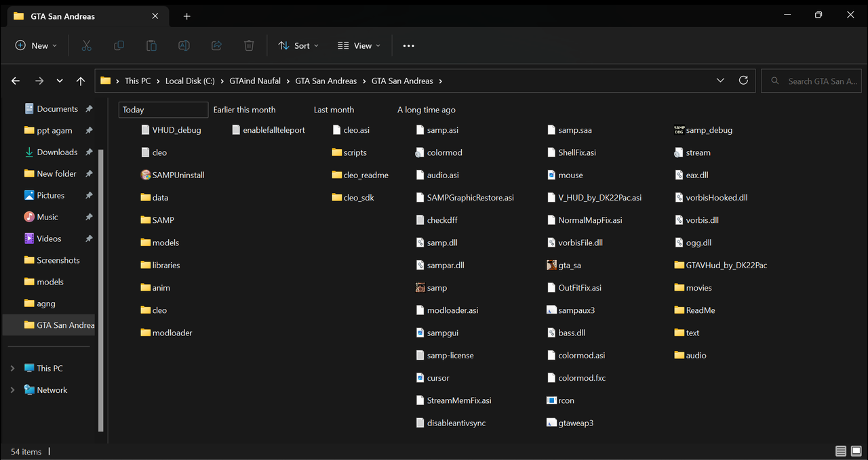Select the gtaweap3 font file icon

tap(551, 423)
